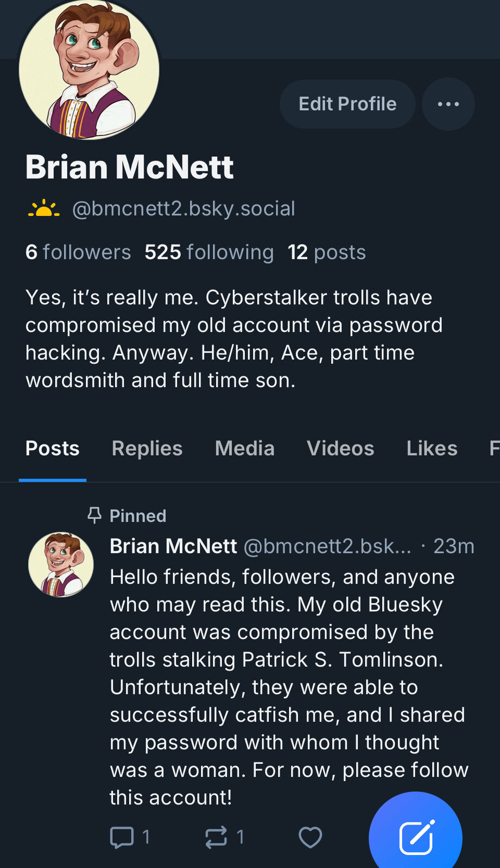500x868 pixels.
Task: Switch to the Replies tab
Action: [147, 449]
